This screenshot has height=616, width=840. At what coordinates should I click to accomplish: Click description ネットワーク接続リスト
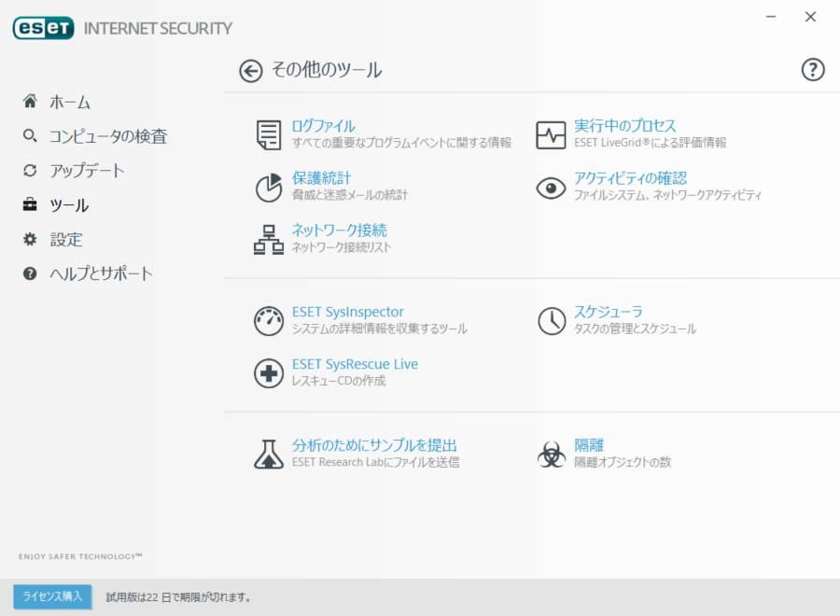(342, 247)
